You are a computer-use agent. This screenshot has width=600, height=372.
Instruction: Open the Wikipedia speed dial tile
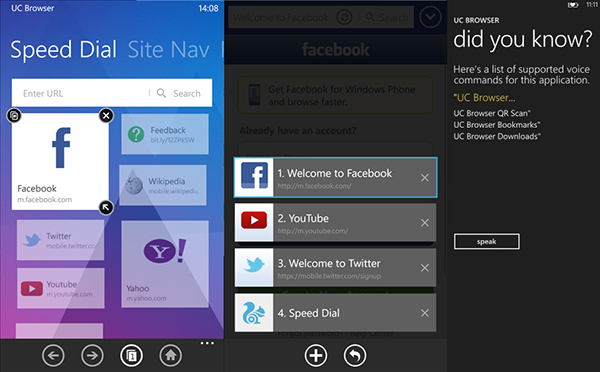coord(163,185)
